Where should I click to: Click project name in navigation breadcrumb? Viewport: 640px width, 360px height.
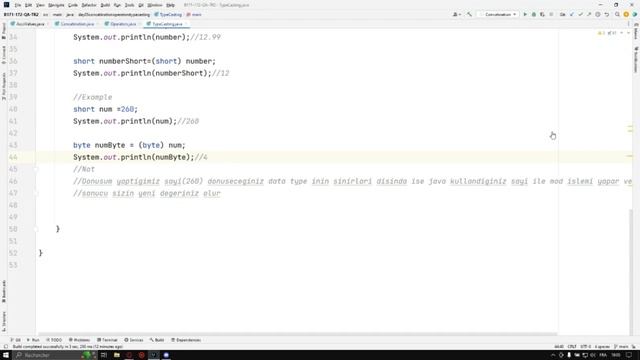pos(21,14)
